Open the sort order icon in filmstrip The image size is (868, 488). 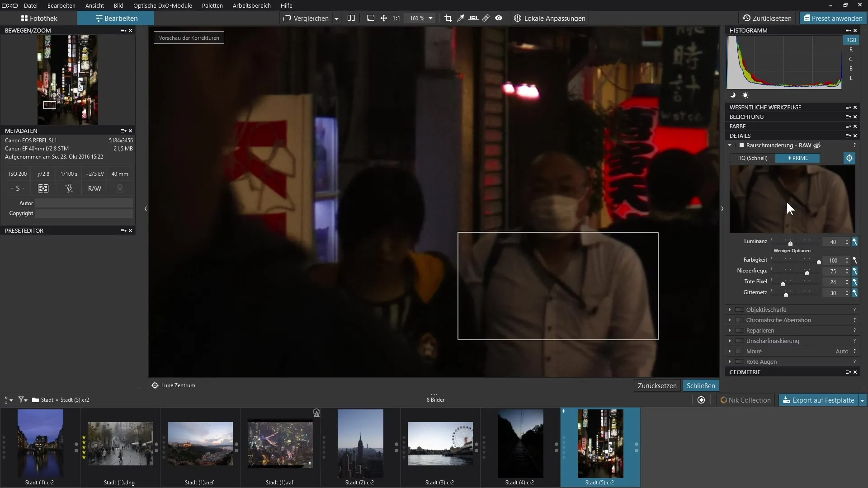coord(9,400)
